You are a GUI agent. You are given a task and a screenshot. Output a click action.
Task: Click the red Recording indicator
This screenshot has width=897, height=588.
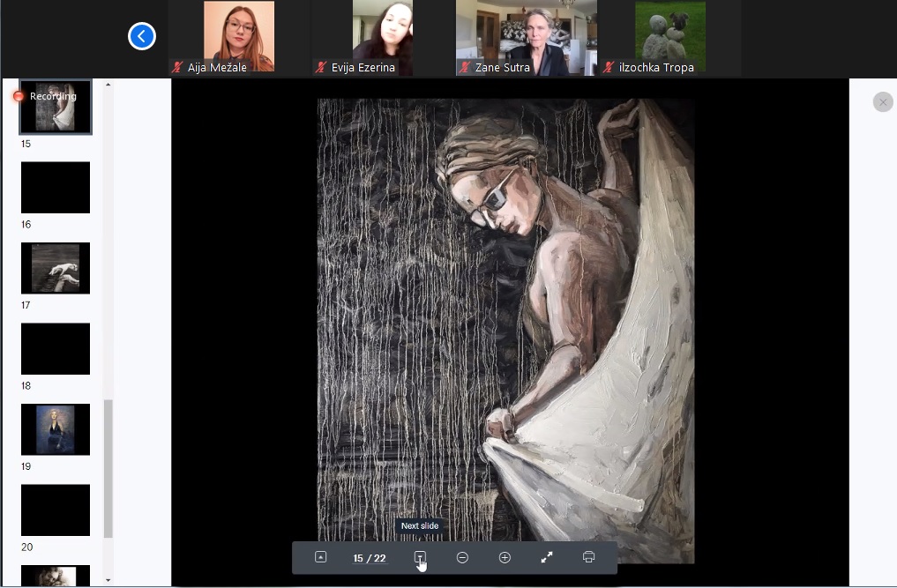pos(19,96)
